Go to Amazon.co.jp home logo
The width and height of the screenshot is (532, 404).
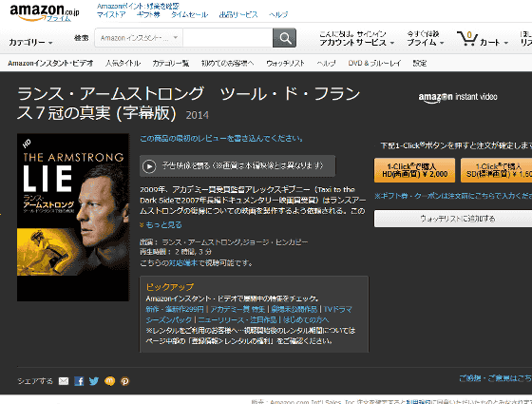tap(44, 13)
